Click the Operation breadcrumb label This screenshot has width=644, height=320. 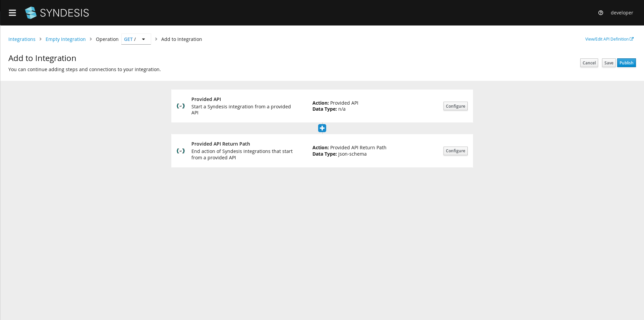pos(107,39)
